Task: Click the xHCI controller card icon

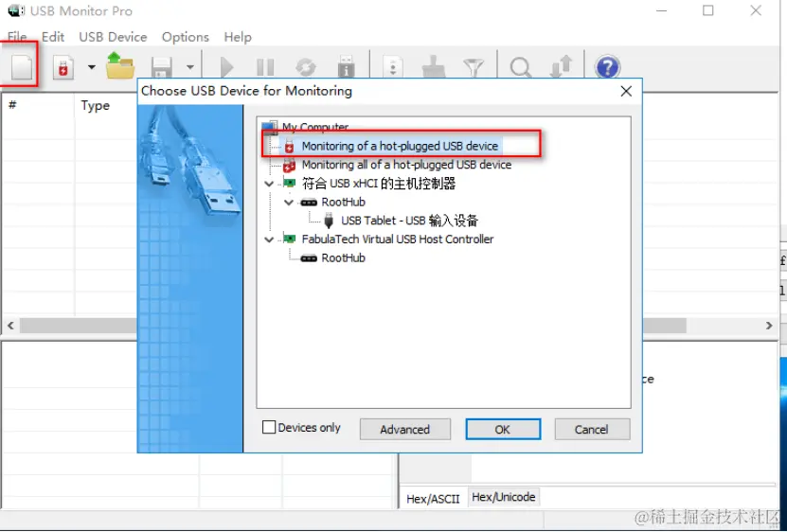Action: tap(289, 183)
